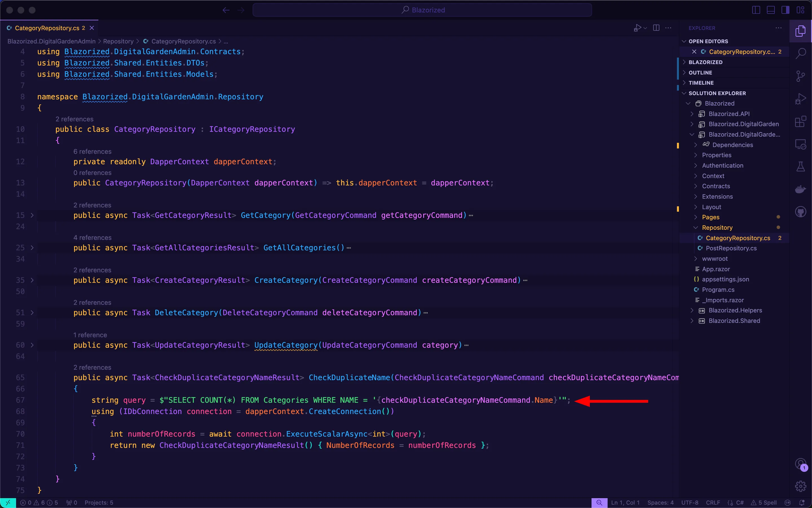Close CategoryRepository.cs in Open Editors list
Image resolution: width=812 pixels, height=508 pixels.
click(x=694, y=52)
